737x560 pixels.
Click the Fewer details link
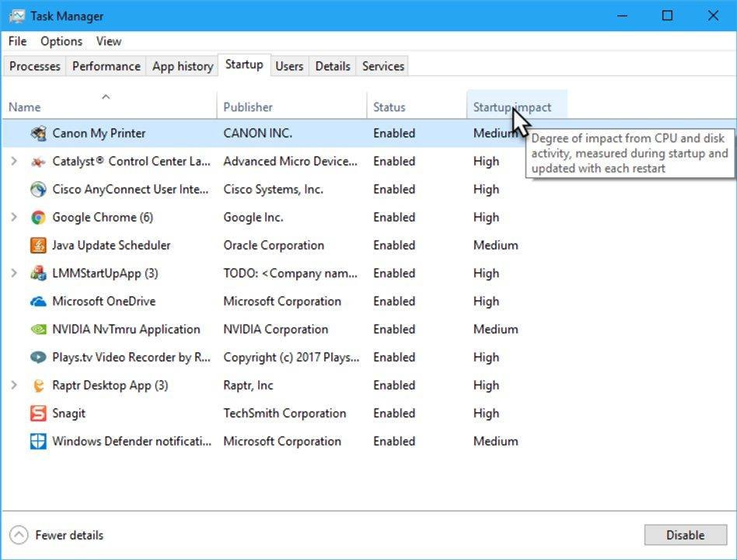(69, 535)
